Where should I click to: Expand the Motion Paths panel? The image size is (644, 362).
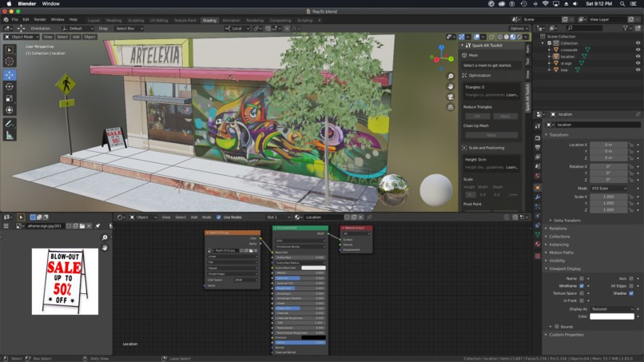coord(561,253)
